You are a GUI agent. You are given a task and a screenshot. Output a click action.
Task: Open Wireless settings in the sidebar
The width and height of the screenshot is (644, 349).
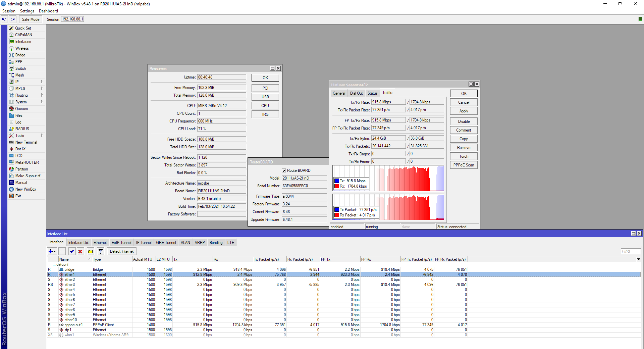[x=22, y=48]
